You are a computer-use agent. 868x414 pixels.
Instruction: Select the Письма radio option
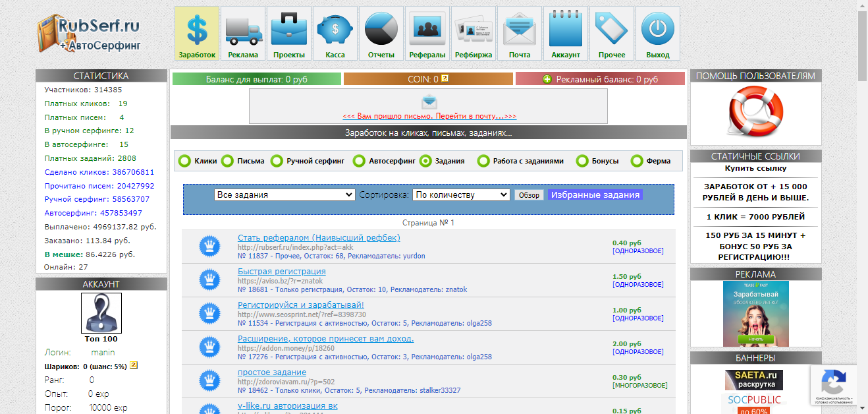click(x=227, y=161)
